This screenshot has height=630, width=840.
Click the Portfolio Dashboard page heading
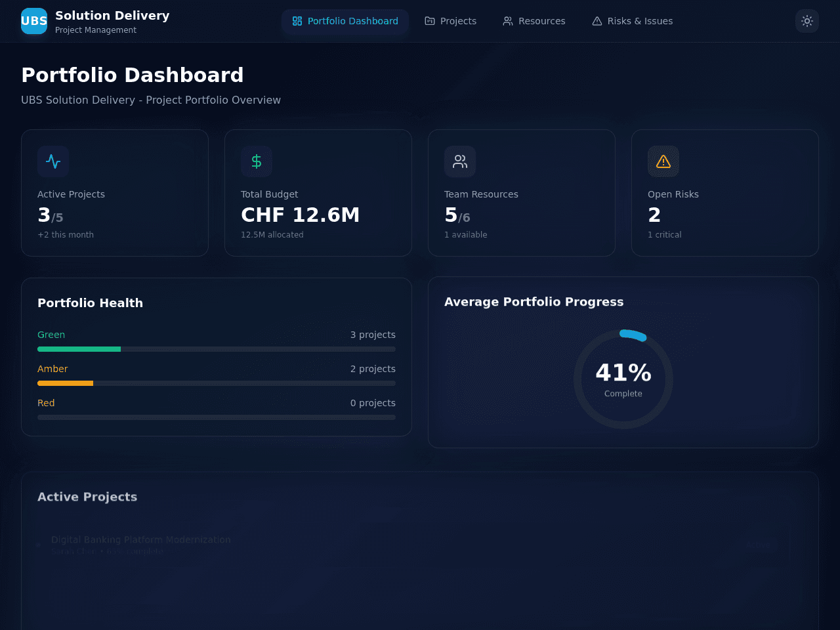(x=133, y=75)
